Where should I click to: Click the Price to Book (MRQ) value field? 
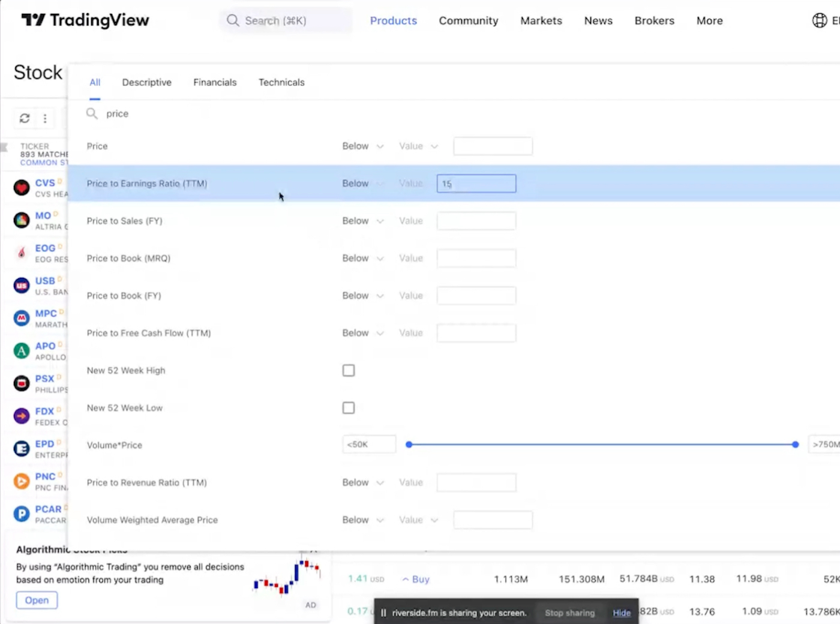click(x=476, y=259)
